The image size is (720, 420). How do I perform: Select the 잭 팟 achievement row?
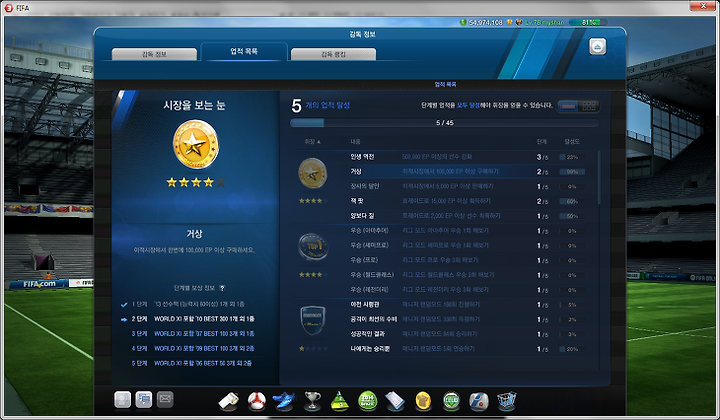[x=467, y=201]
